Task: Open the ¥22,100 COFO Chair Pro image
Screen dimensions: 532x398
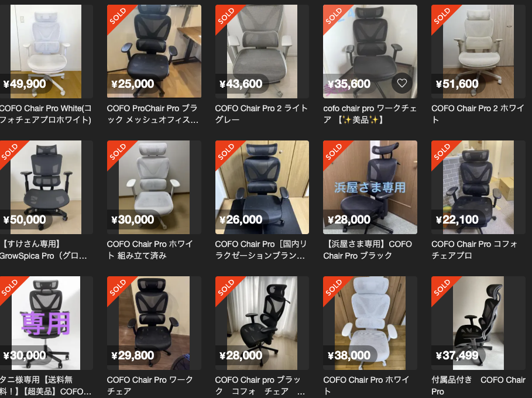Action: [x=478, y=187]
